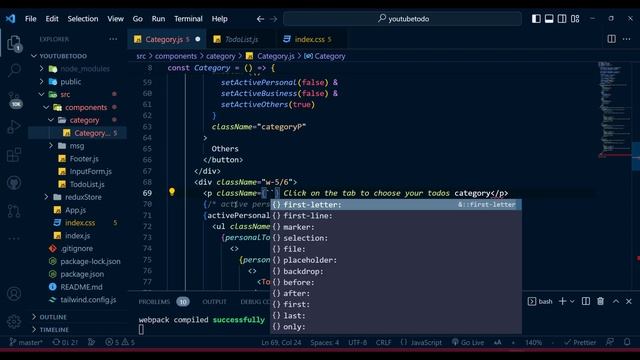Open the Accounts menu icon
This screenshot has height=360, width=640.
pyautogui.click(x=14, y=293)
